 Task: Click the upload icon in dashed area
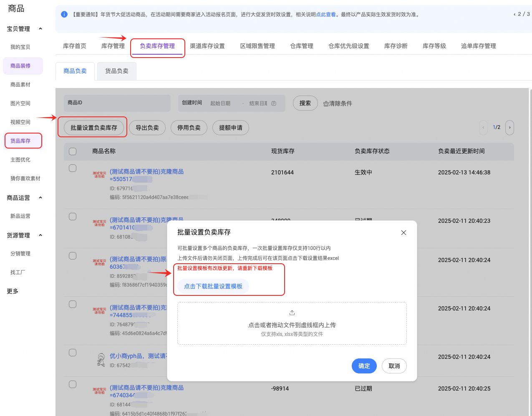pos(292,313)
